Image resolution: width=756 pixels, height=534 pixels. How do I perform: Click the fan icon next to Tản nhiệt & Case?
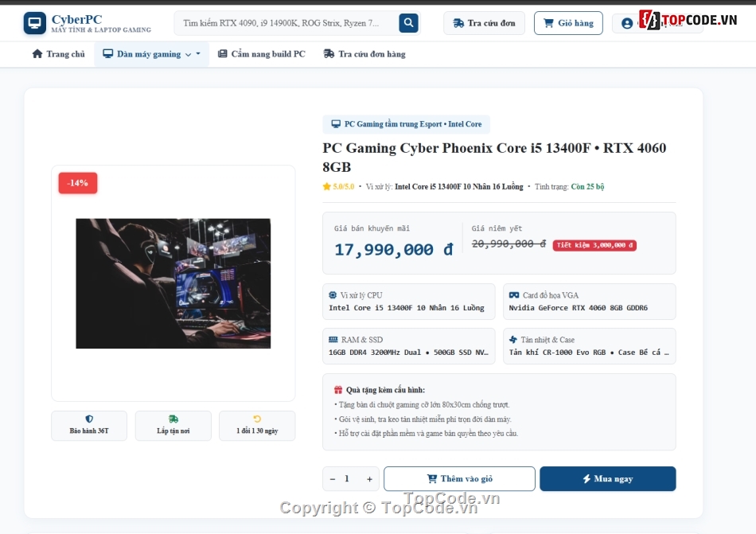(x=513, y=339)
